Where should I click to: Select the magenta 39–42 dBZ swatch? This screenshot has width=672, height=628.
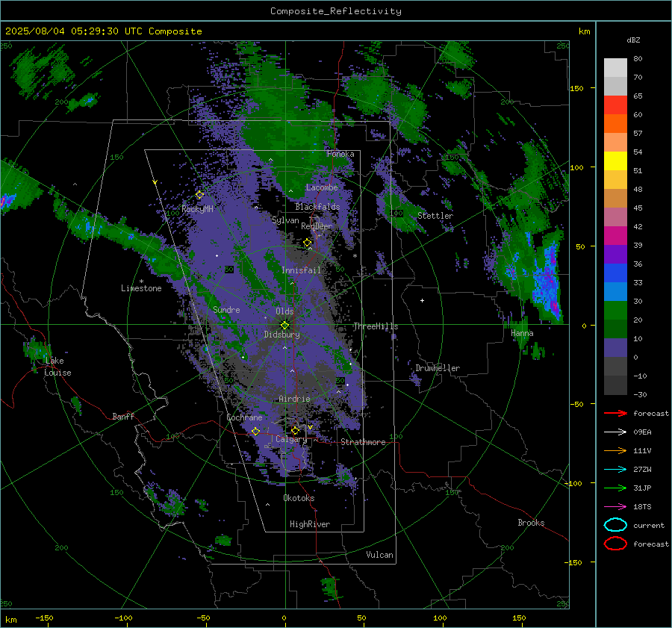point(615,235)
